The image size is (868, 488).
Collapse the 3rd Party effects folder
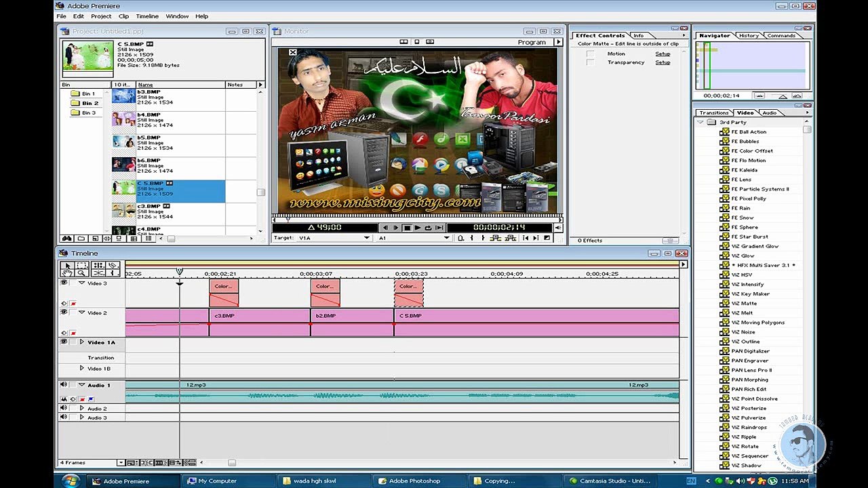pos(700,122)
